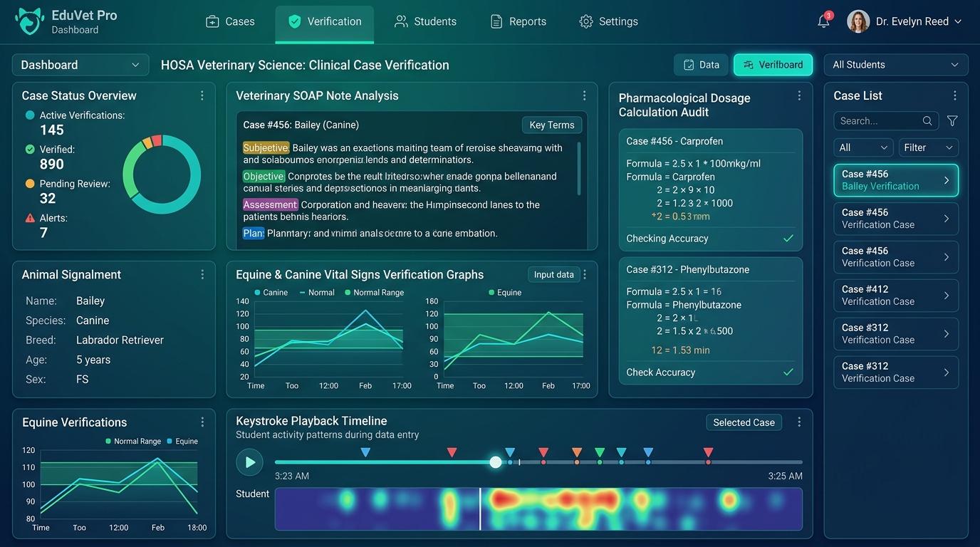Select the Case #412 Verification Case row
Screen dimensions: 980x547
[896, 296]
